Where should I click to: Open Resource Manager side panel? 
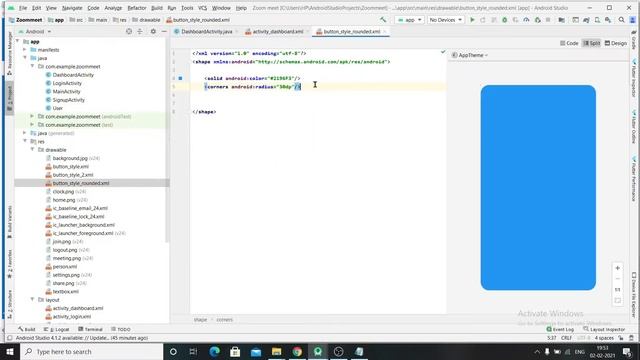click(10, 53)
